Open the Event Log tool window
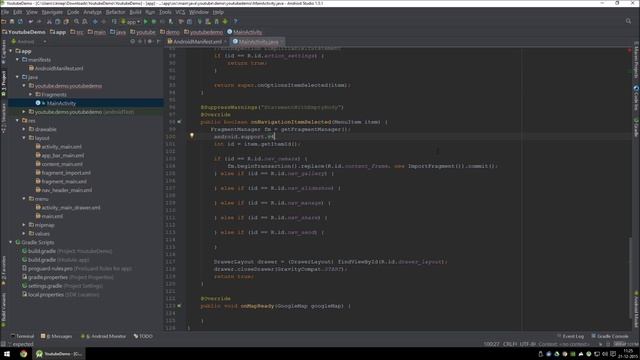Screen dimensions: 640x360 point(571,336)
